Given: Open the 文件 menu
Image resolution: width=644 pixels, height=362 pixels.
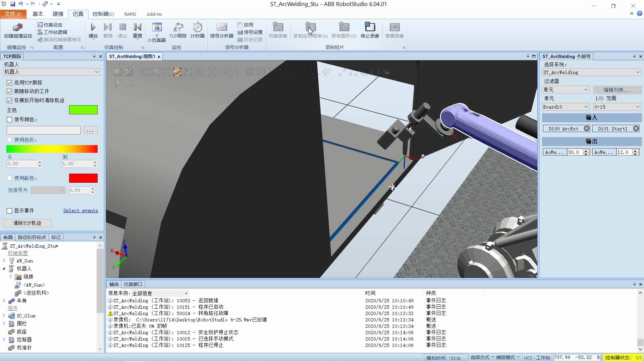Looking at the screenshot, I should pyautogui.click(x=13, y=14).
